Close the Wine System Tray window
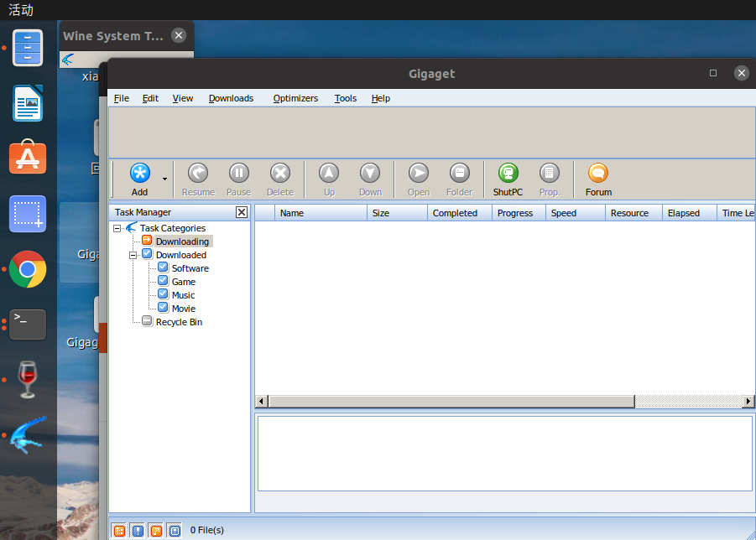The image size is (756, 540). [179, 35]
